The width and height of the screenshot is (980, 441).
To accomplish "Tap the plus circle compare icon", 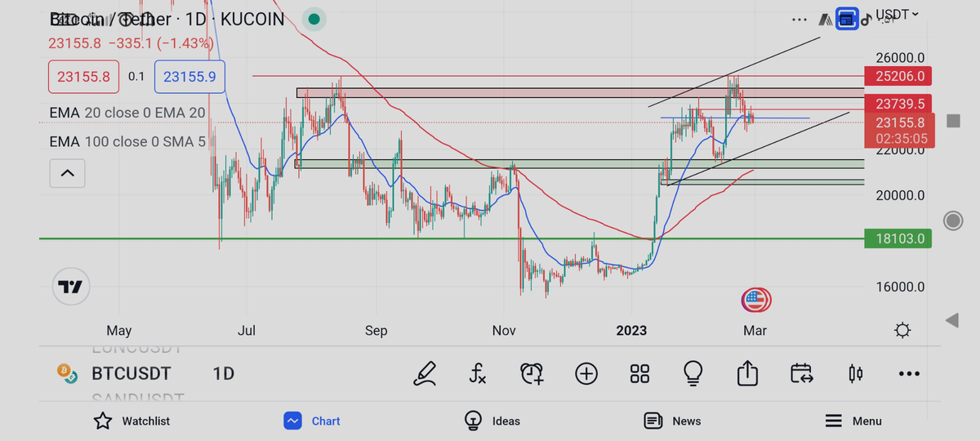I will click(586, 374).
